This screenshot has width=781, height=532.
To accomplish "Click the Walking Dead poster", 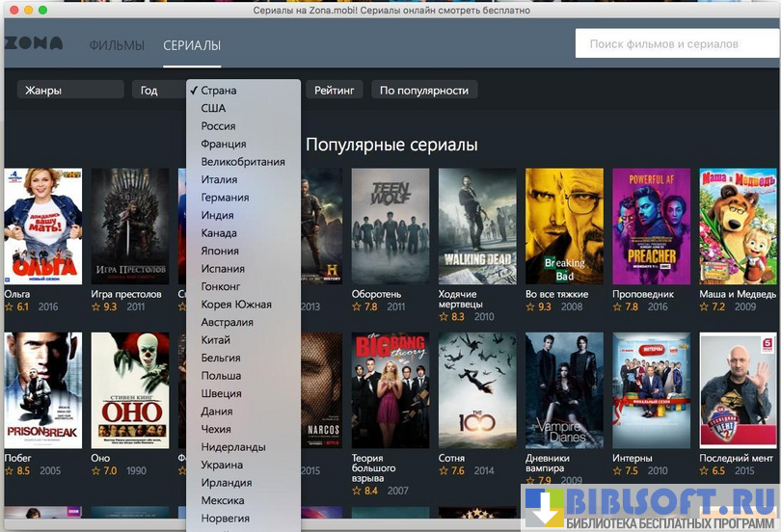I will (477, 226).
